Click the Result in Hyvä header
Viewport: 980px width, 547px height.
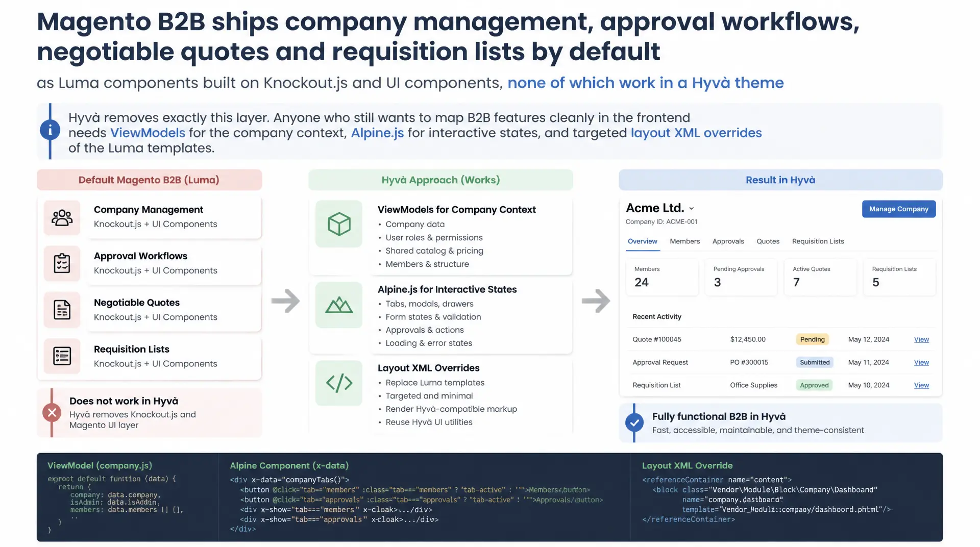tap(780, 180)
